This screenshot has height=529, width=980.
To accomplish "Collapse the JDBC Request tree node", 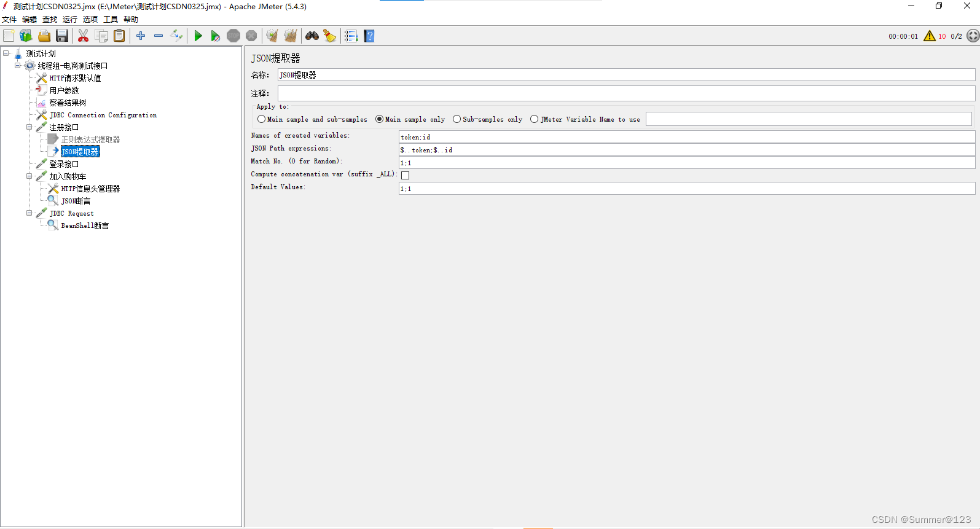I will (x=29, y=213).
